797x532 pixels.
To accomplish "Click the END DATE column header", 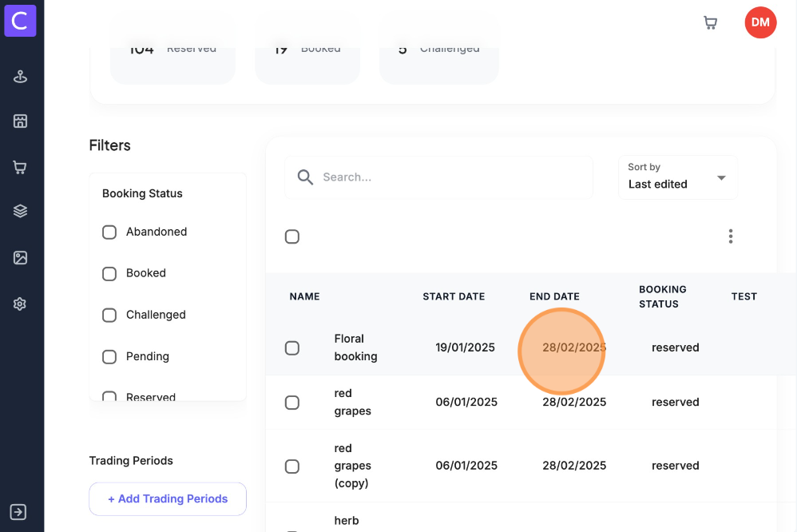I will click(554, 296).
